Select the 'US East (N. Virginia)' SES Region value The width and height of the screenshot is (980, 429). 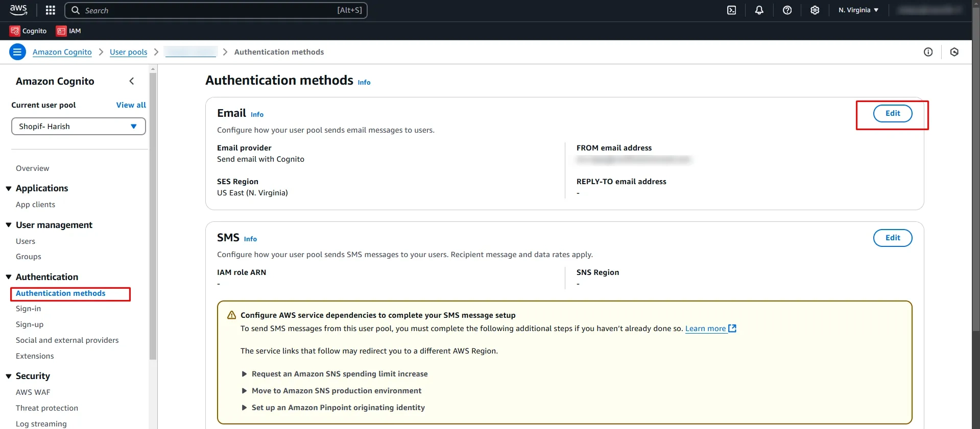coord(252,193)
